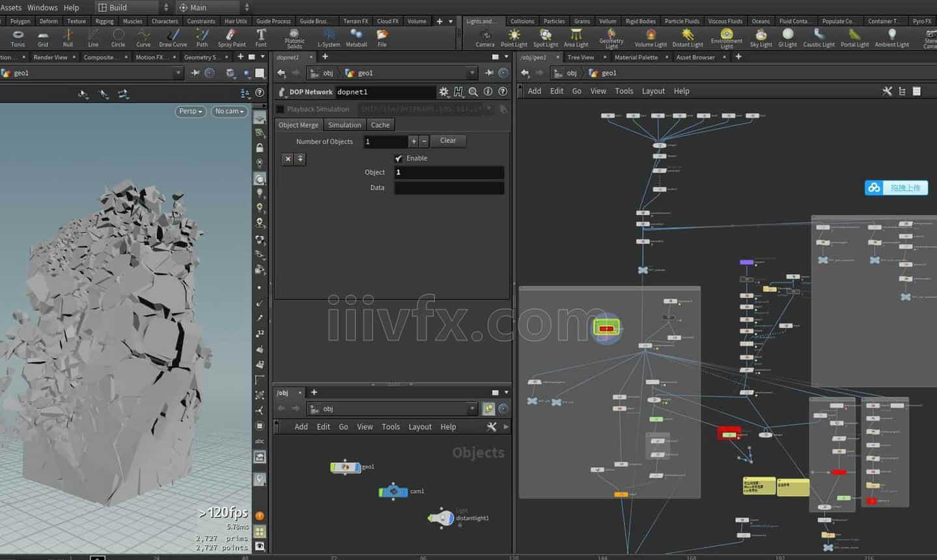Add a Point Light
Image resolution: width=937 pixels, height=560 pixels.
(x=514, y=38)
